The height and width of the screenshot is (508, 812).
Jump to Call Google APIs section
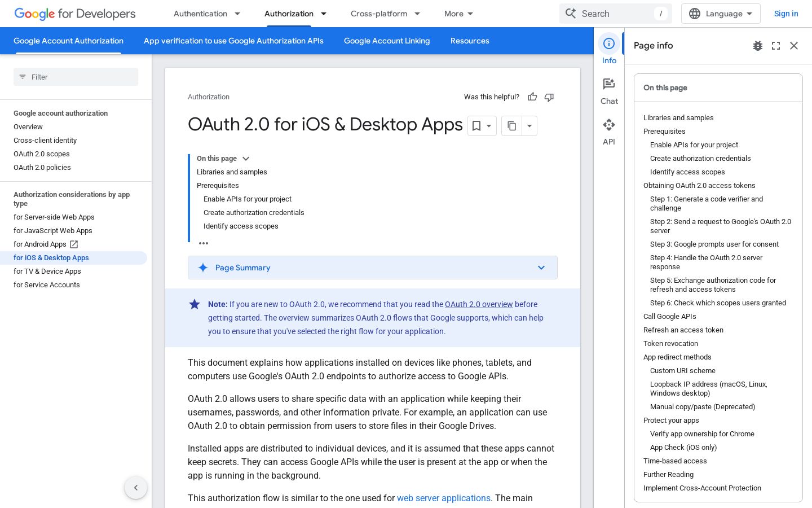(x=670, y=317)
